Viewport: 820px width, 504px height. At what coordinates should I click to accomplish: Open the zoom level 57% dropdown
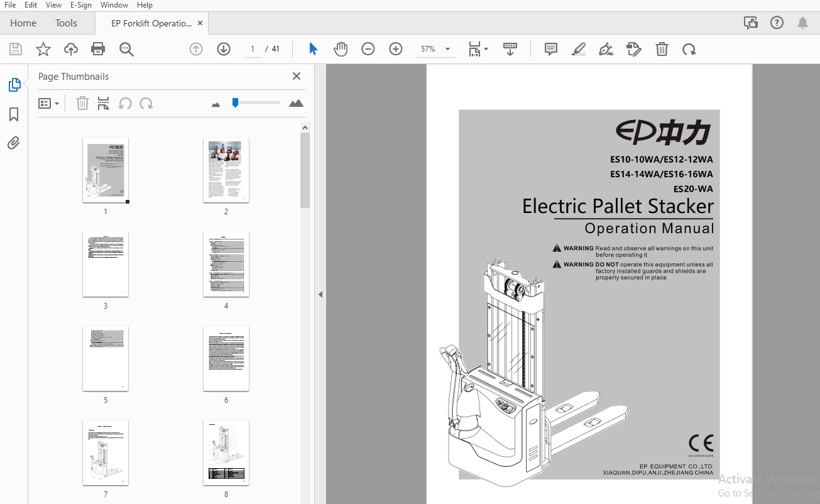point(435,49)
